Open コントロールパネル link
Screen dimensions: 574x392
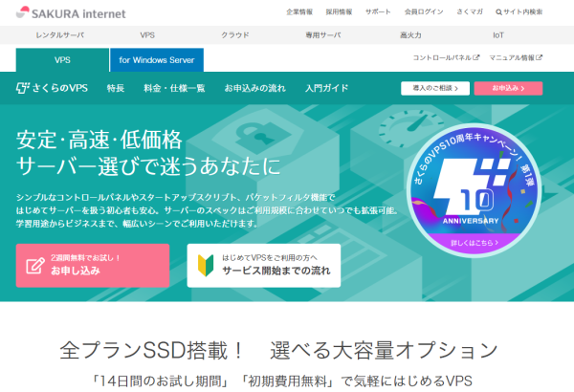tap(442, 57)
